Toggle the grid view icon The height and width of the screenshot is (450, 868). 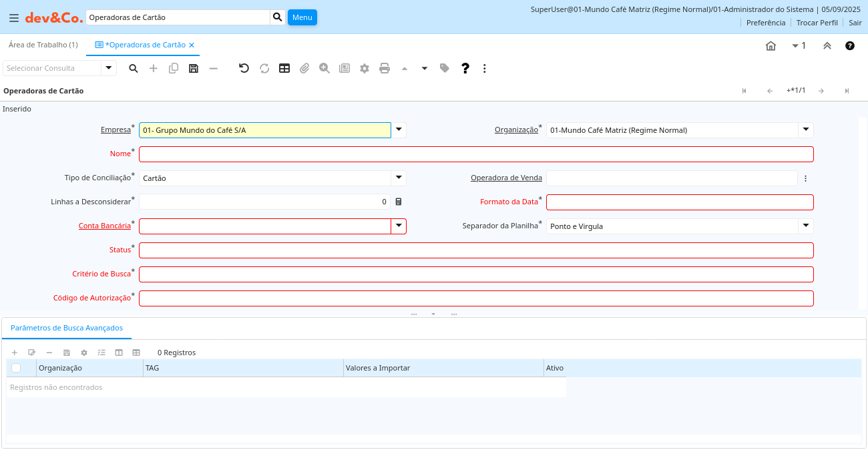click(x=284, y=68)
